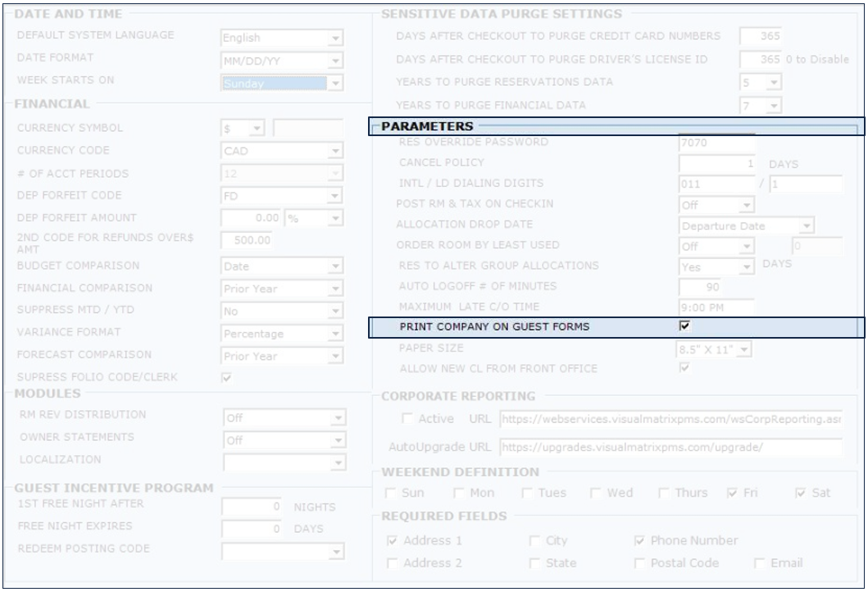The height and width of the screenshot is (592, 868).
Task: Toggle Supress Folio Code/Clerk checkbox
Action: coord(227,377)
